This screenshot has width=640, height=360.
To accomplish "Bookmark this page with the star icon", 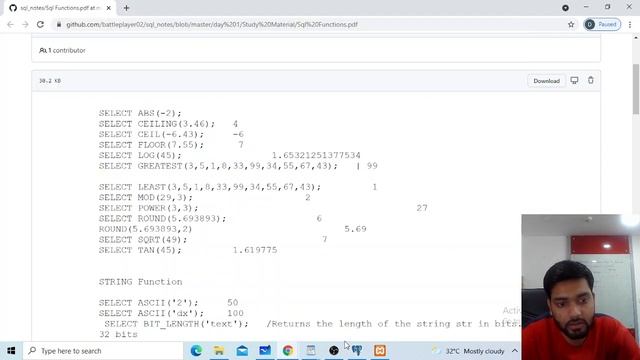I will 571,24.
